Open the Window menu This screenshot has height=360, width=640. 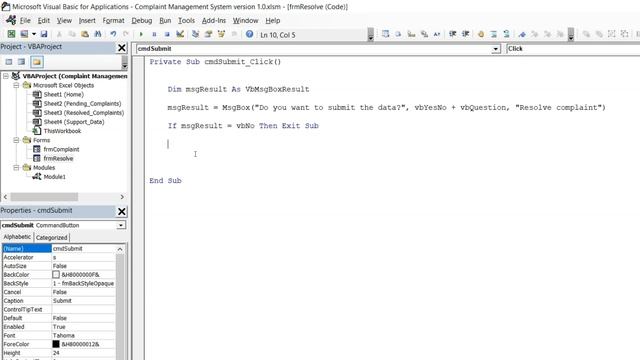[245, 20]
